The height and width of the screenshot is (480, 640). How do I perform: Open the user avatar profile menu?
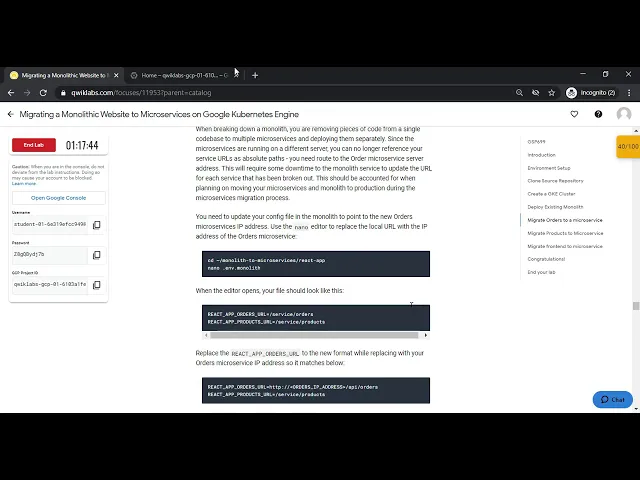624,114
